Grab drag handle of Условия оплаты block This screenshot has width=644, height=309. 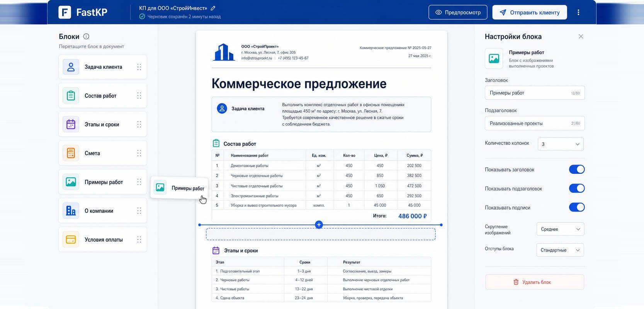139,239
